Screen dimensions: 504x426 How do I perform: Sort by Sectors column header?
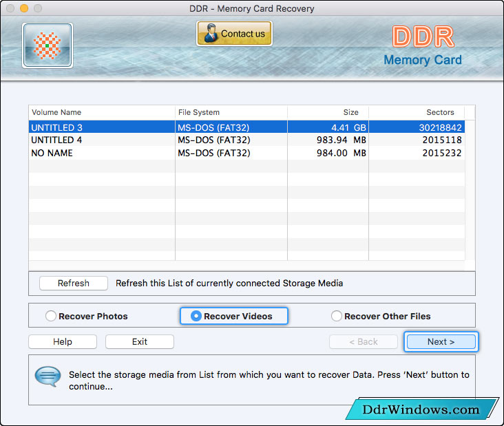[x=417, y=112]
